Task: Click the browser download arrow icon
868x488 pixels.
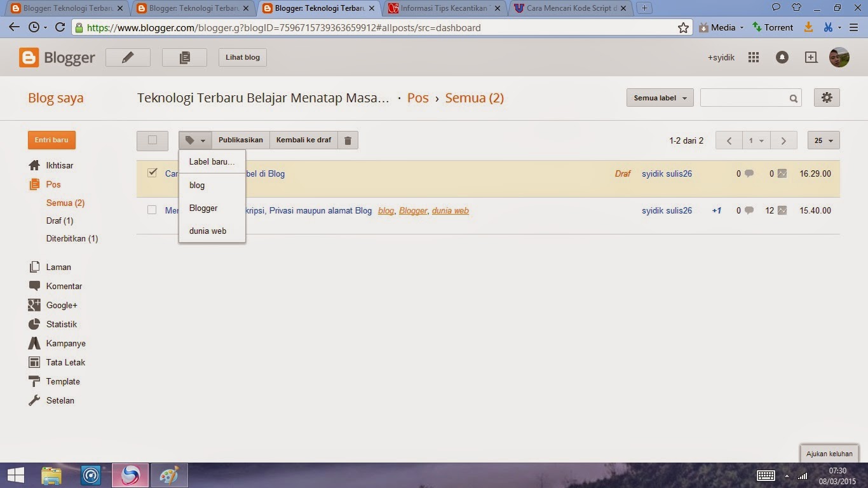Action: pos(808,27)
